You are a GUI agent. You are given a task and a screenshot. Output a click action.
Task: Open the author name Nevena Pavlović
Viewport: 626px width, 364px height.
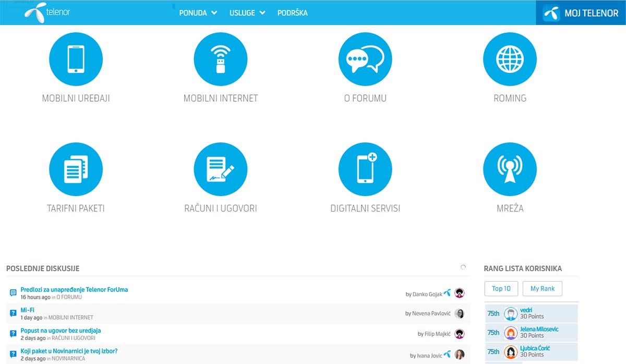click(431, 314)
